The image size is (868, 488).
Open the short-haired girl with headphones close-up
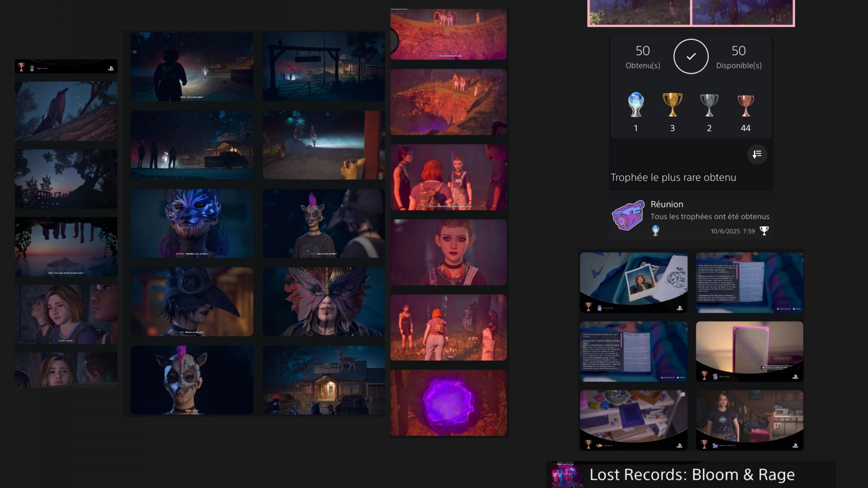coord(448,253)
